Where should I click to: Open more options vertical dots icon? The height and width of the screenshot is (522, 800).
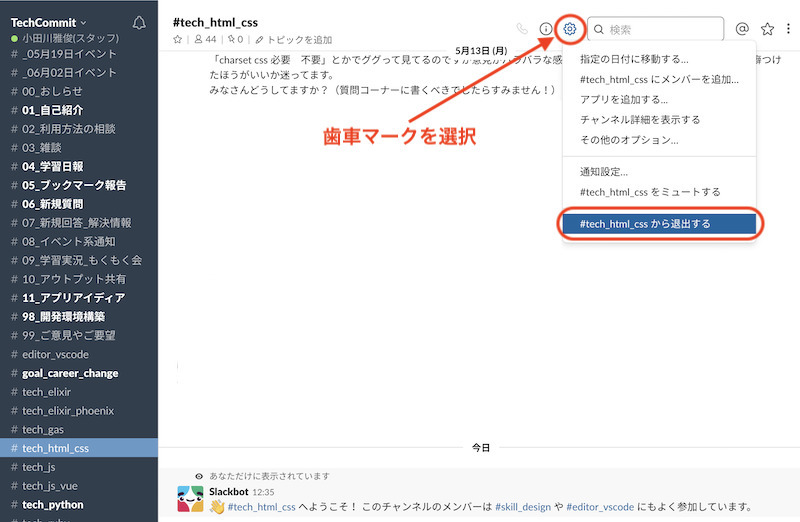pyautogui.click(x=788, y=29)
